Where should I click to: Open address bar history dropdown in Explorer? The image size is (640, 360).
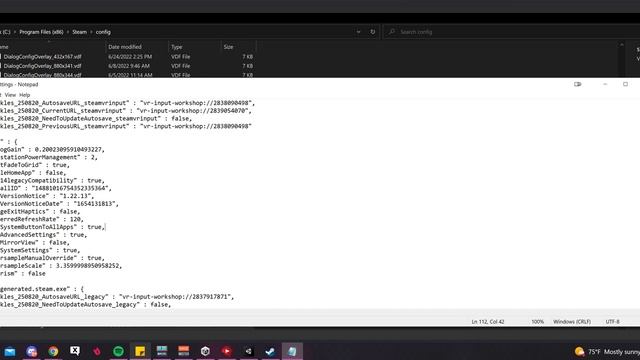(x=358, y=32)
